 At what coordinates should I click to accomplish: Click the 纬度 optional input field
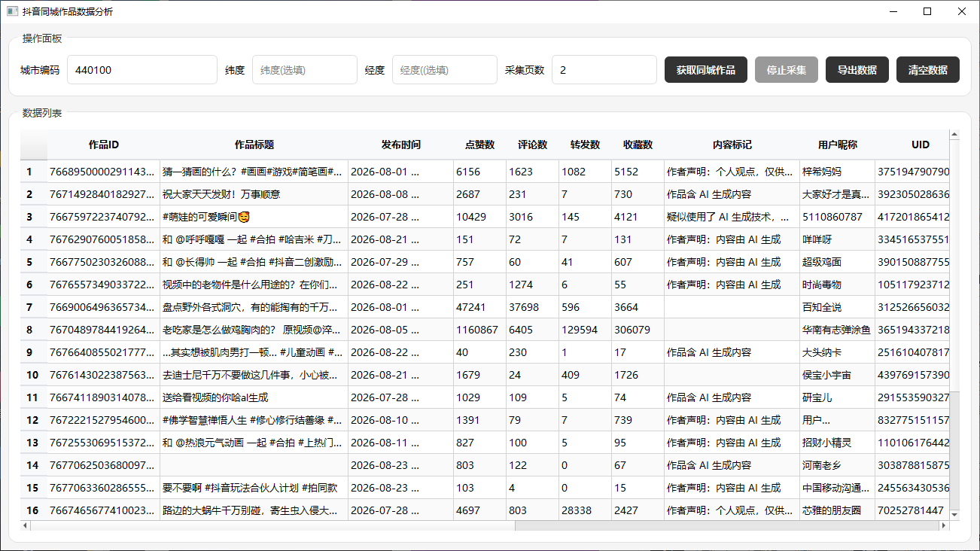tap(305, 70)
